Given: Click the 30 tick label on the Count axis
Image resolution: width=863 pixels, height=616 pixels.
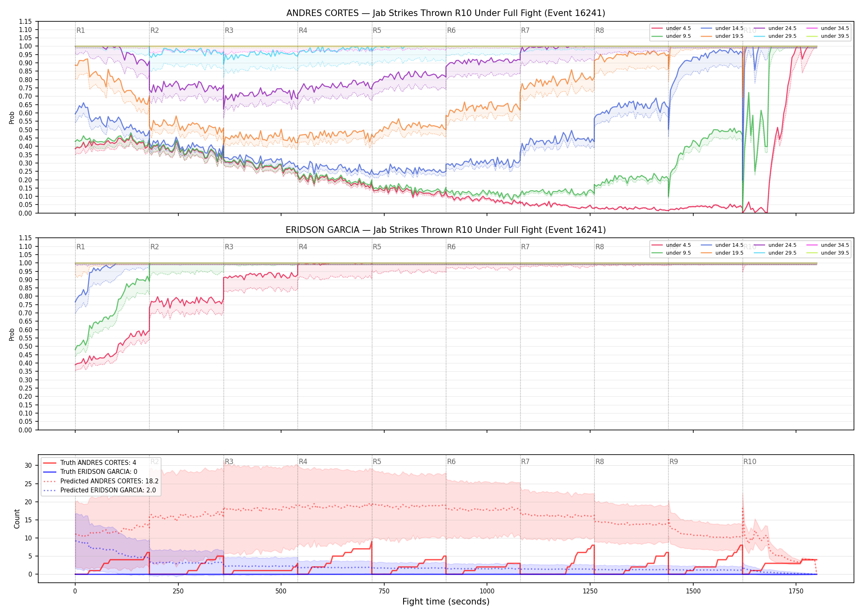Looking at the screenshot, I should pyautogui.click(x=28, y=466).
